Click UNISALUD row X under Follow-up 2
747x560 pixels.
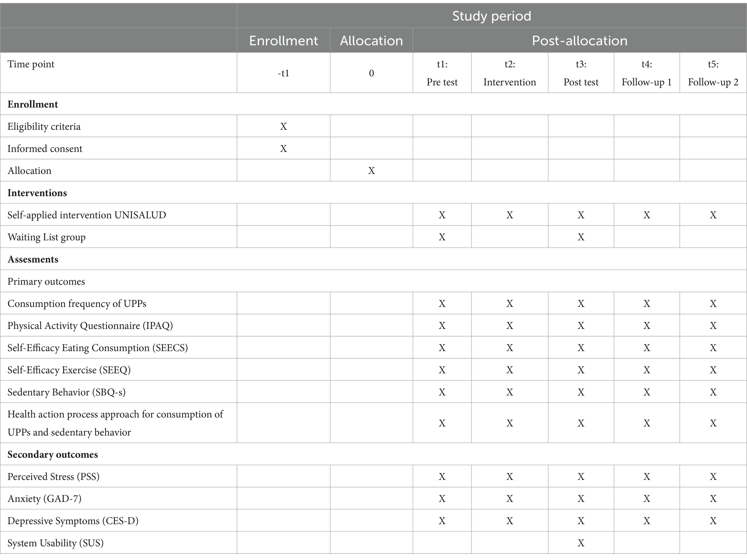coord(713,215)
